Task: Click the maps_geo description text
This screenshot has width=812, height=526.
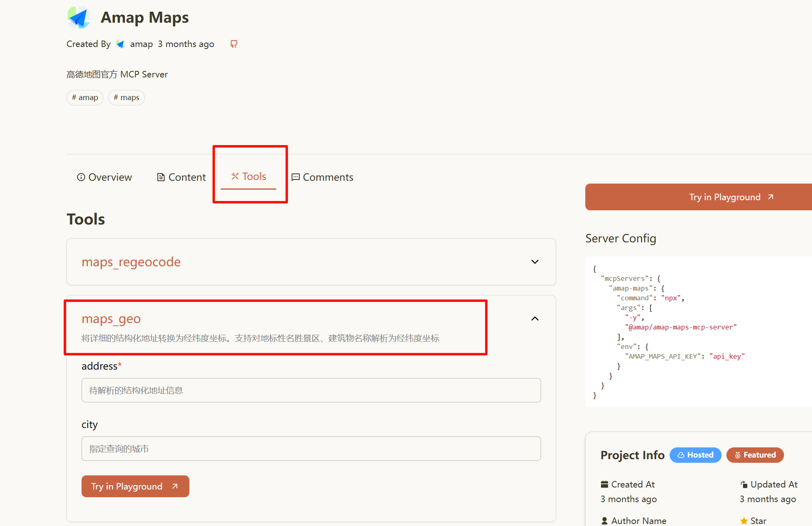Action: point(260,338)
